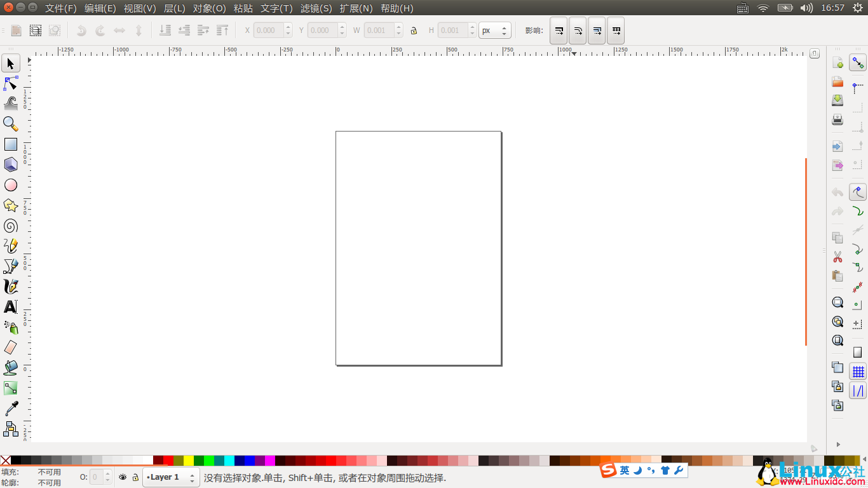
Task: Open the px units dropdown
Action: [x=495, y=30]
